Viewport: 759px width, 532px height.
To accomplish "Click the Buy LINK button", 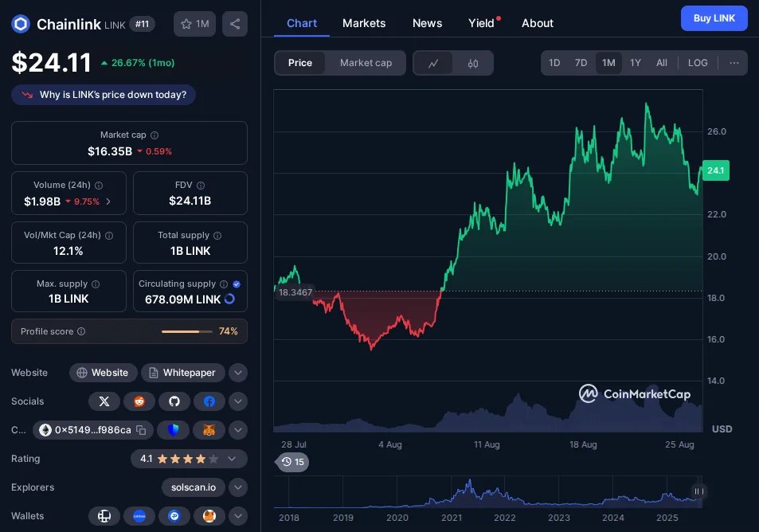I will click(x=714, y=18).
